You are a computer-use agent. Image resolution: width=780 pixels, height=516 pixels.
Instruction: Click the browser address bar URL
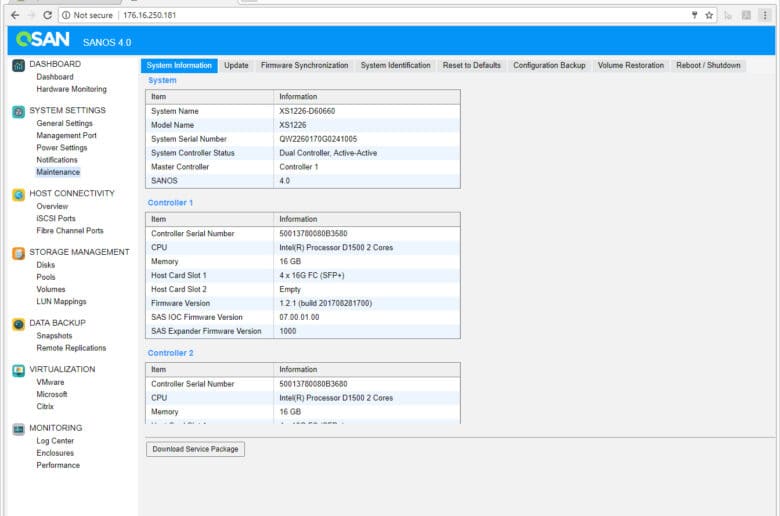click(149, 15)
